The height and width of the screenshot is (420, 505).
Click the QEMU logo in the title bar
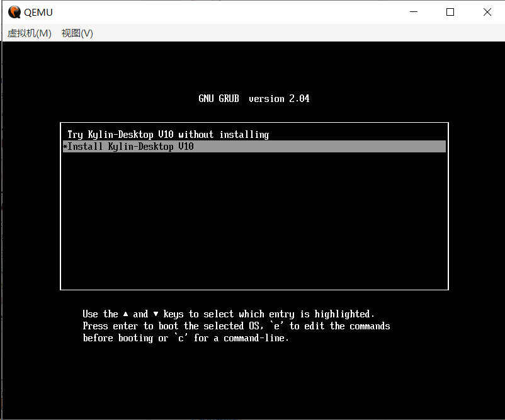(x=13, y=12)
